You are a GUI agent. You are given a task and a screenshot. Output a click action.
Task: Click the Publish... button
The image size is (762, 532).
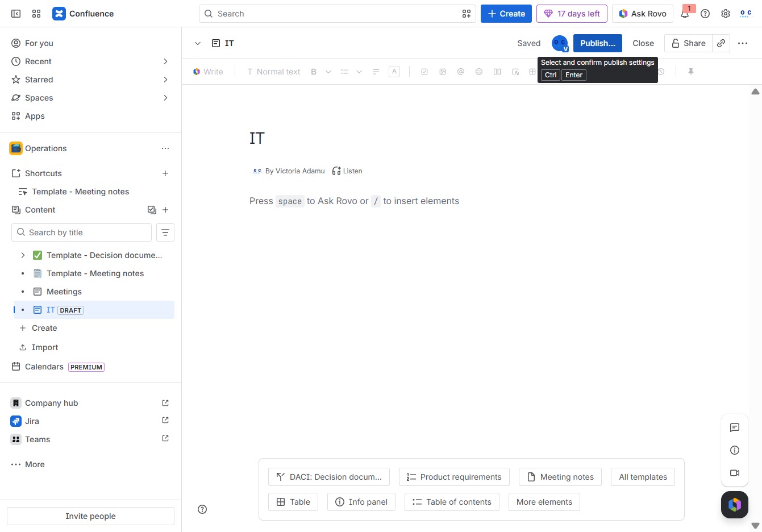click(x=598, y=43)
